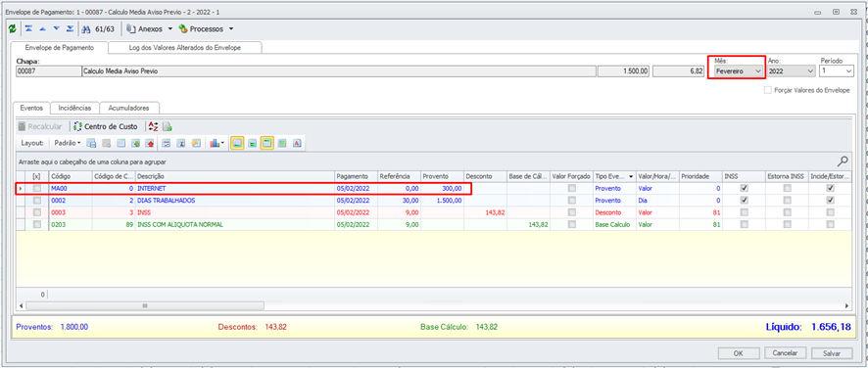Click the bar chart icon
This screenshot has width=868, height=368.
[x=215, y=143]
